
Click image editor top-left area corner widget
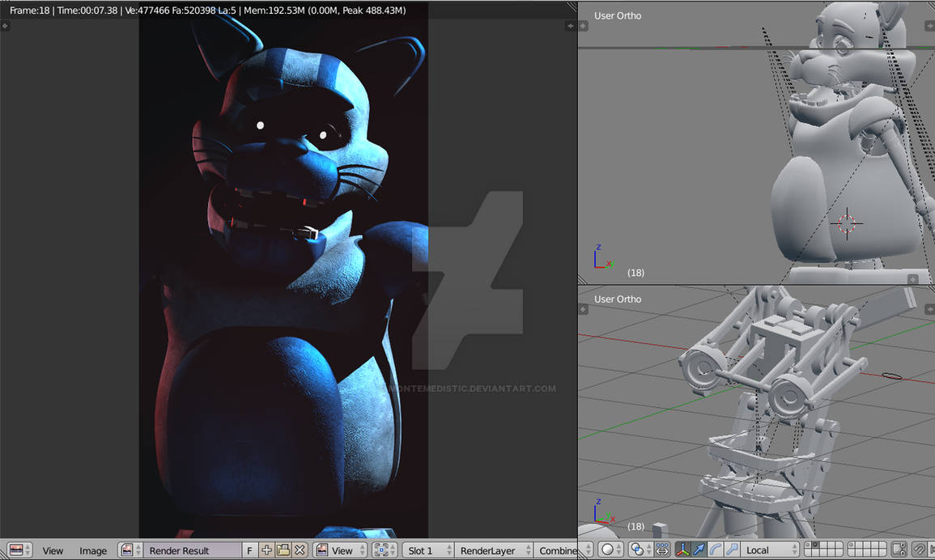5,26
